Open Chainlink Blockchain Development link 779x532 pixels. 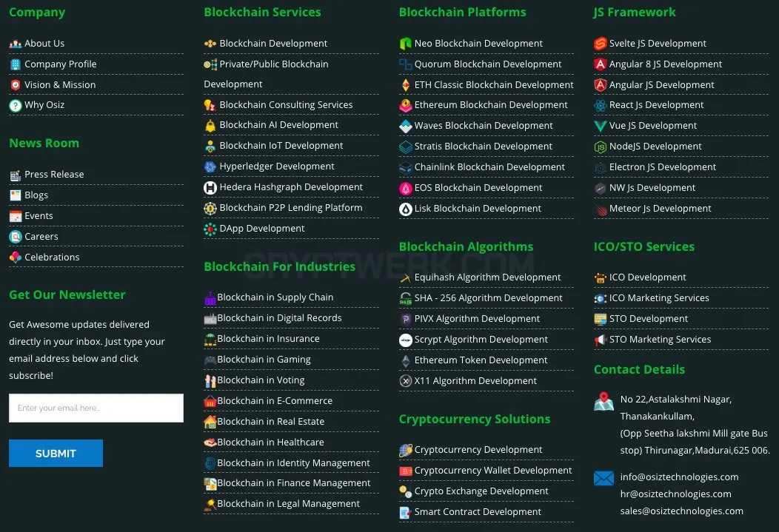click(x=489, y=167)
